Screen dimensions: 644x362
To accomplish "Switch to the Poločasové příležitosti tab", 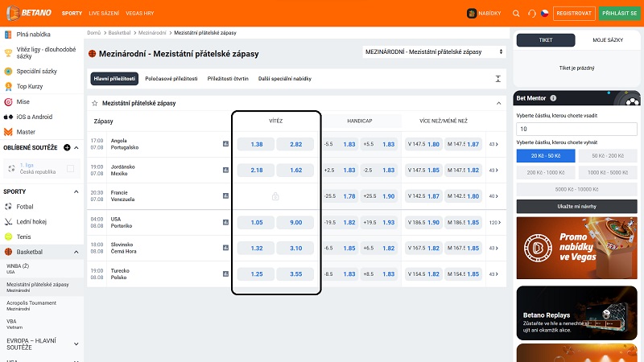I will coord(172,79).
